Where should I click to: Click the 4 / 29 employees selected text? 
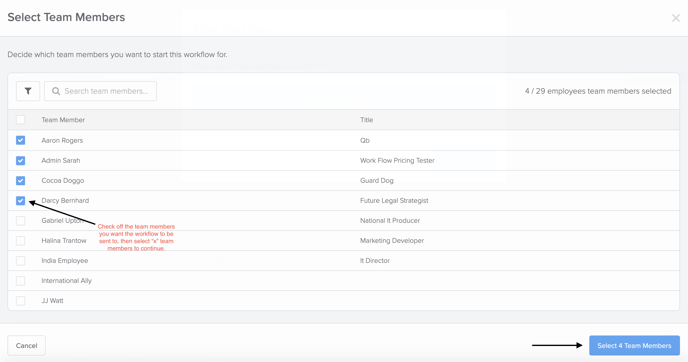tap(598, 91)
